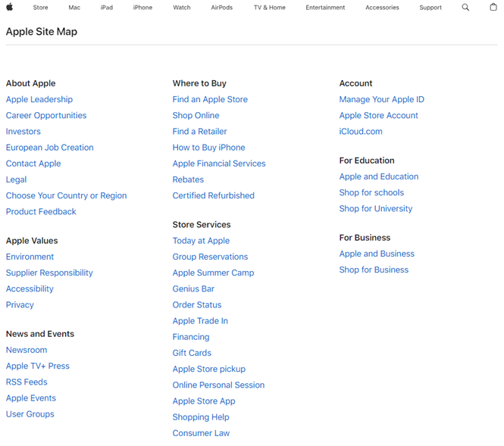Go to Accessibility page
The height and width of the screenshot is (446, 504).
pyautogui.click(x=30, y=289)
